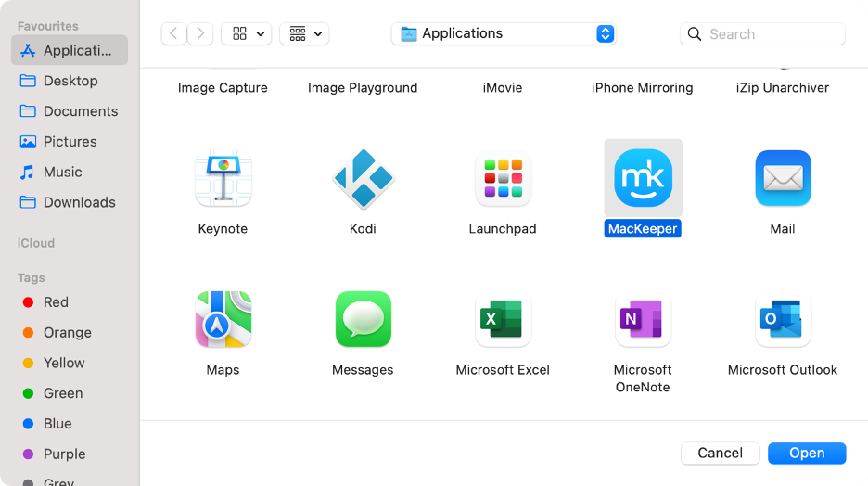Click the Launchpad name label

503,229
